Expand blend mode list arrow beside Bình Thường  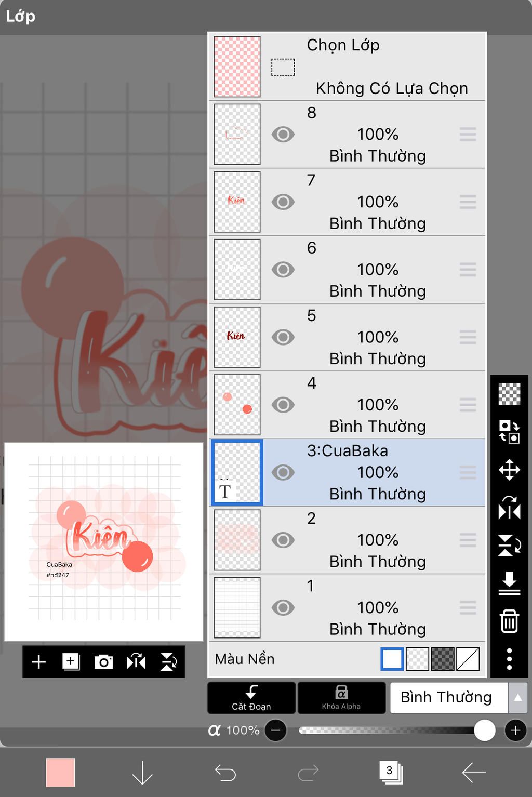pos(517,698)
